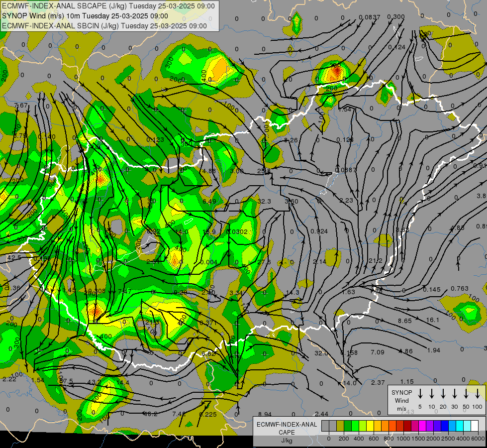The height and width of the screenshot is (448, 487).
Task: Click the map value '16.1'
Action: coord(433,320)
